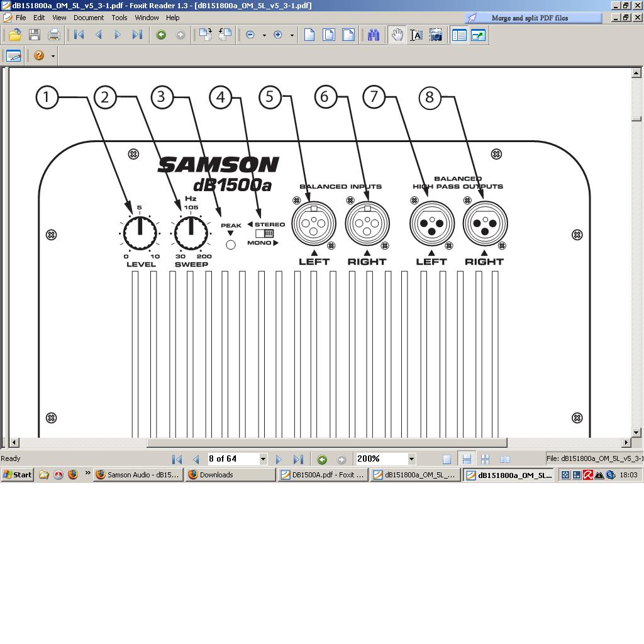Switch to continuous facing pages layout

(485, 459)
